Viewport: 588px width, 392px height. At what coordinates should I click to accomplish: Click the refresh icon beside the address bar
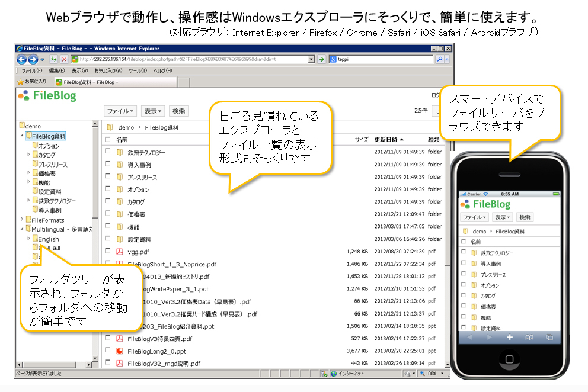pos(53,59)
